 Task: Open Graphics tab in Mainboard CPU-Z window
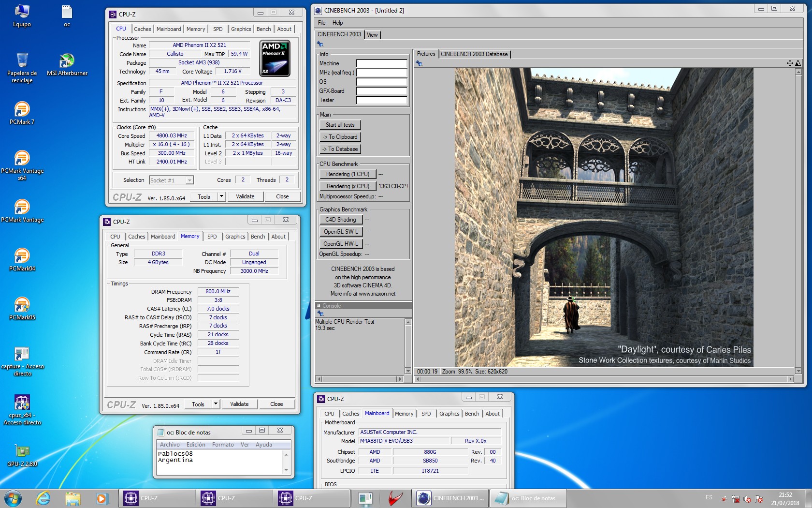click(449, 414)
